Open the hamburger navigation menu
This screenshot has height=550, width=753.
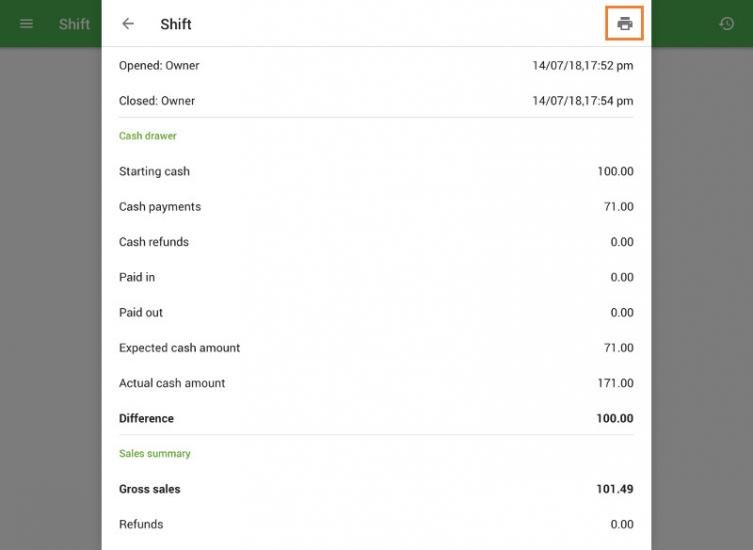27,24
